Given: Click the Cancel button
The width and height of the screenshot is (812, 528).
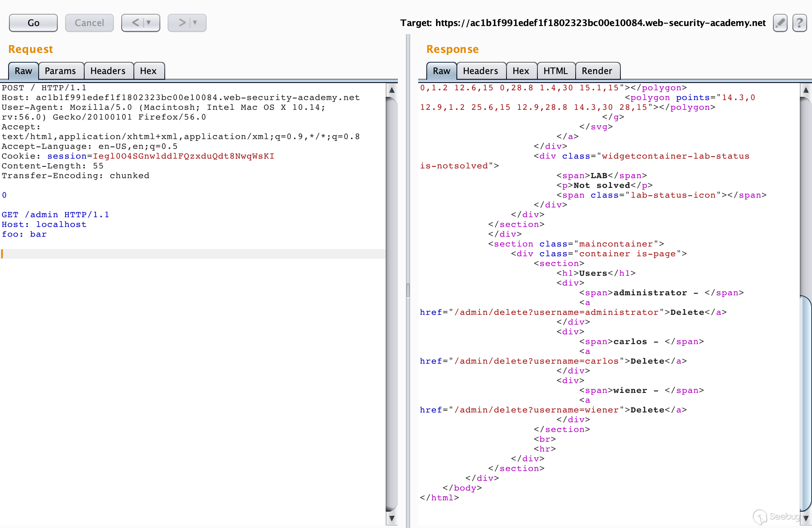Looking at the screenshot, I should coord(89,23).
